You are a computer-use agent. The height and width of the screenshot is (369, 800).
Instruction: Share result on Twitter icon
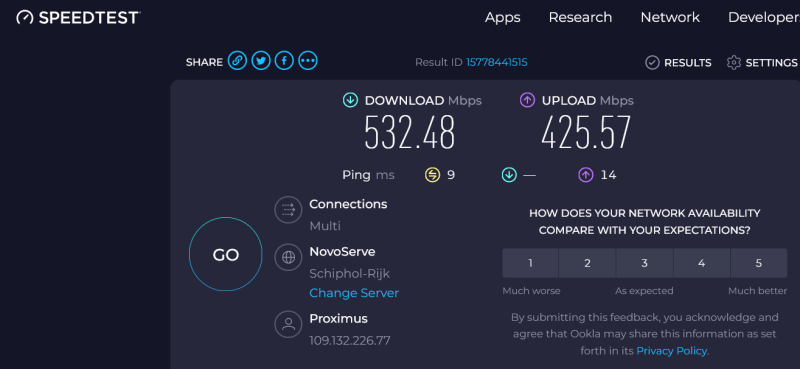click(x=261, y=61)
